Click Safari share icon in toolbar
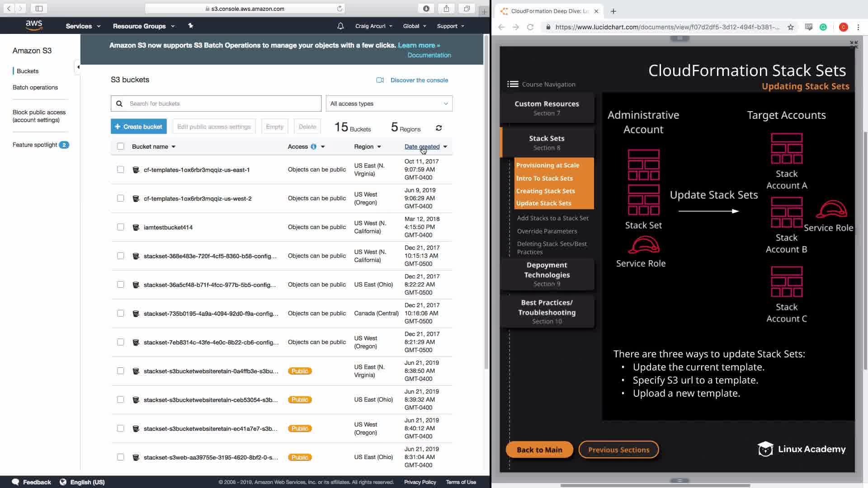 (x=446, y=9)
